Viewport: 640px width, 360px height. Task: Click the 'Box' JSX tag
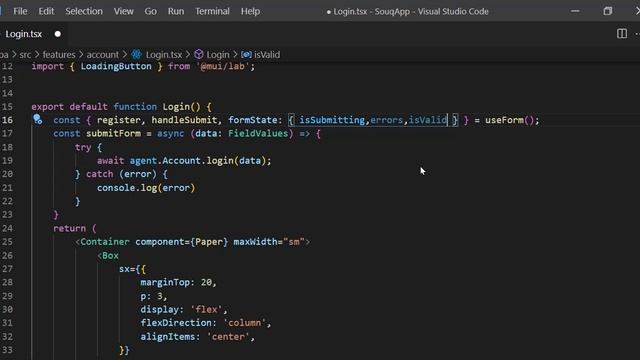pos(111,256)
